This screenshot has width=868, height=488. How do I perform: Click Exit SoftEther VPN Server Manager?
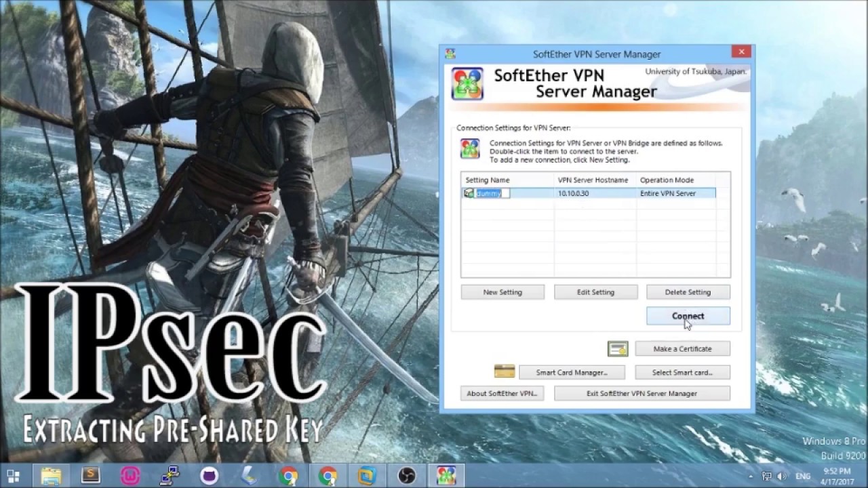point(642,393)
